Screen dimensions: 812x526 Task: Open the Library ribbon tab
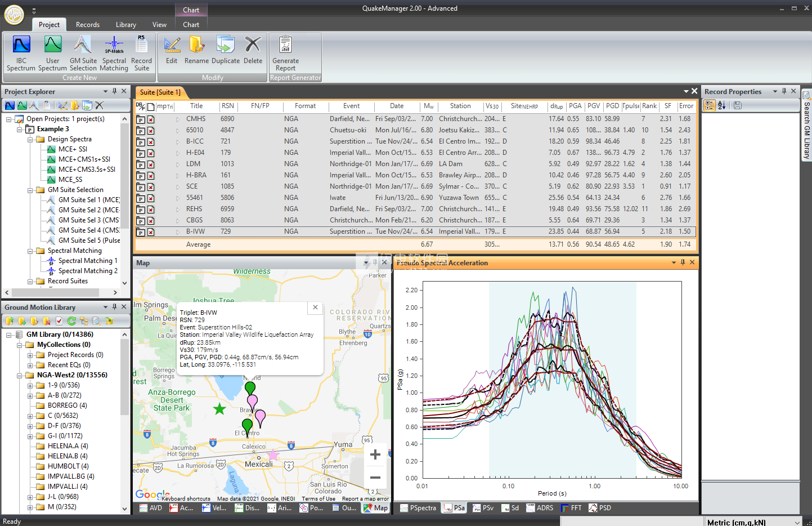(x=126, y=25)
